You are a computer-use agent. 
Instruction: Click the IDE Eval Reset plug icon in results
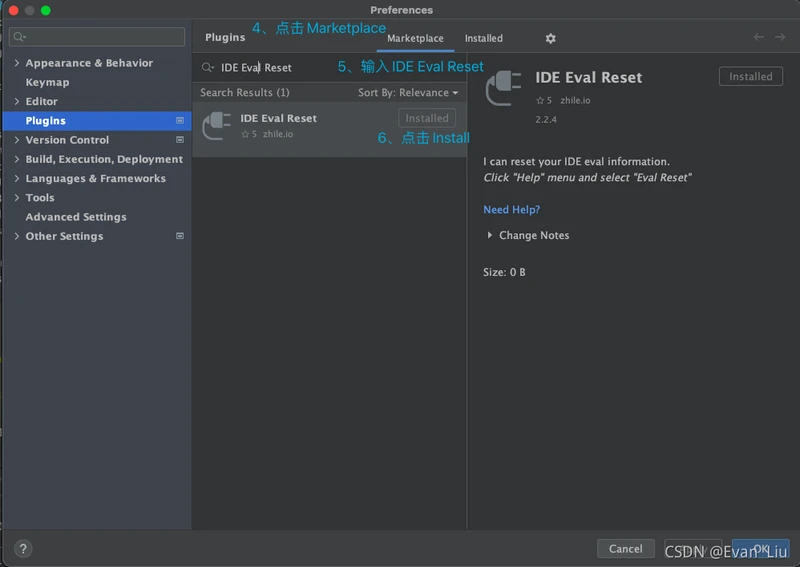[x=217, y=126]
